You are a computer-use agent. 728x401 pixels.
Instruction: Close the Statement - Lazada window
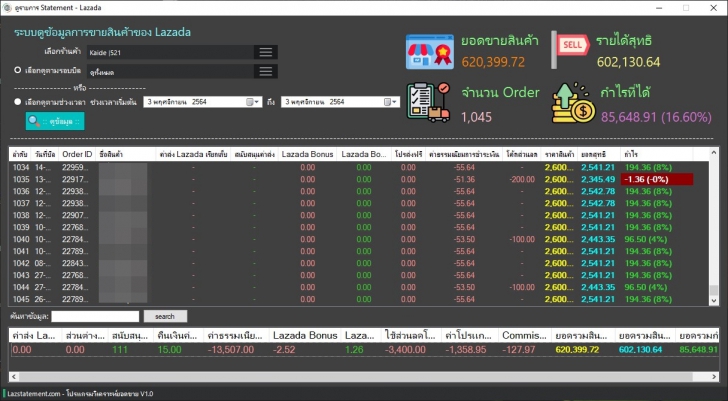[714, 8]
